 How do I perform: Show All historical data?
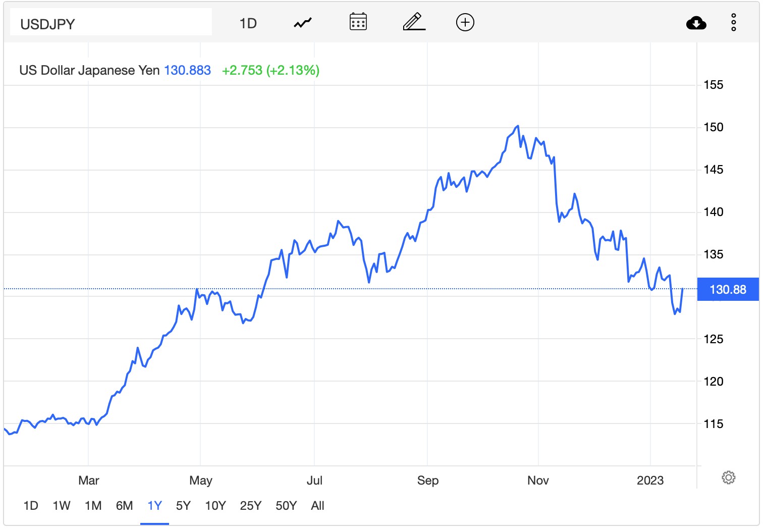(318, 506)
